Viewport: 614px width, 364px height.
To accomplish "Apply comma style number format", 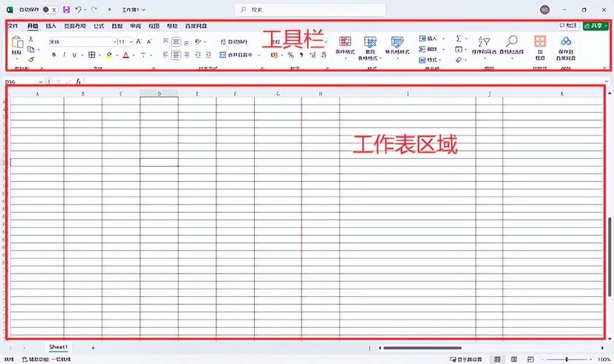I will tap(301, 55).
